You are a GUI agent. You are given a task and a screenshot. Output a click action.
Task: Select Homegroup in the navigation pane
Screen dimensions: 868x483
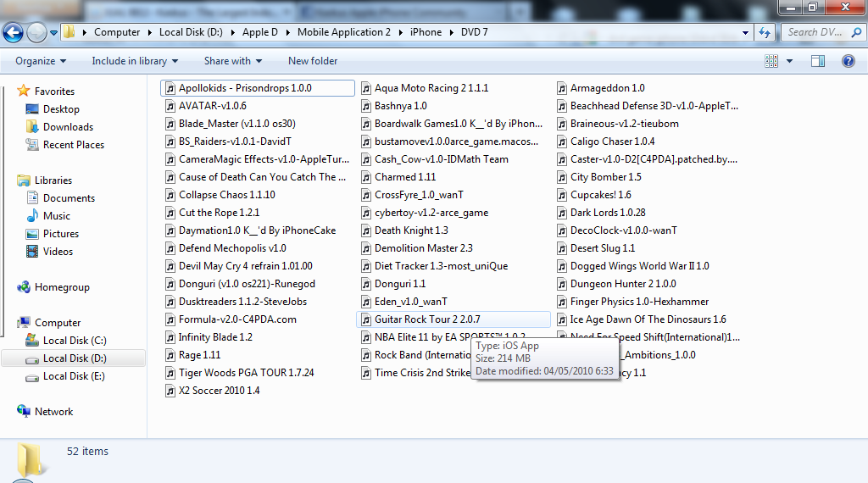point(62,287)
